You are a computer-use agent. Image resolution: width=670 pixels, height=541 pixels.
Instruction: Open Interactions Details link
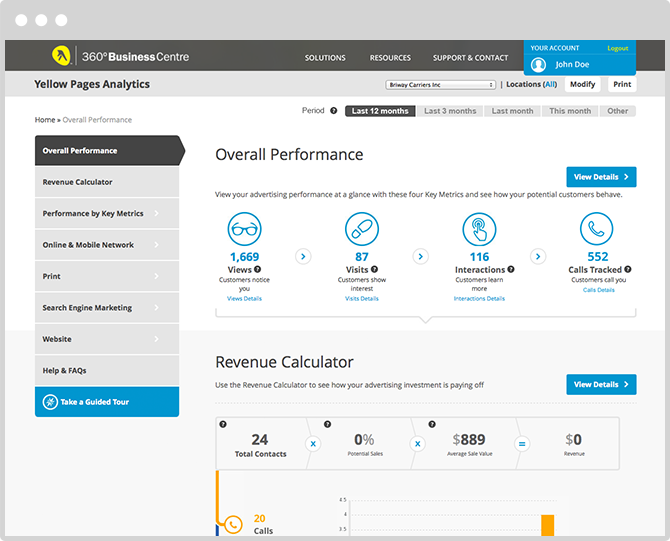(479, 299)
